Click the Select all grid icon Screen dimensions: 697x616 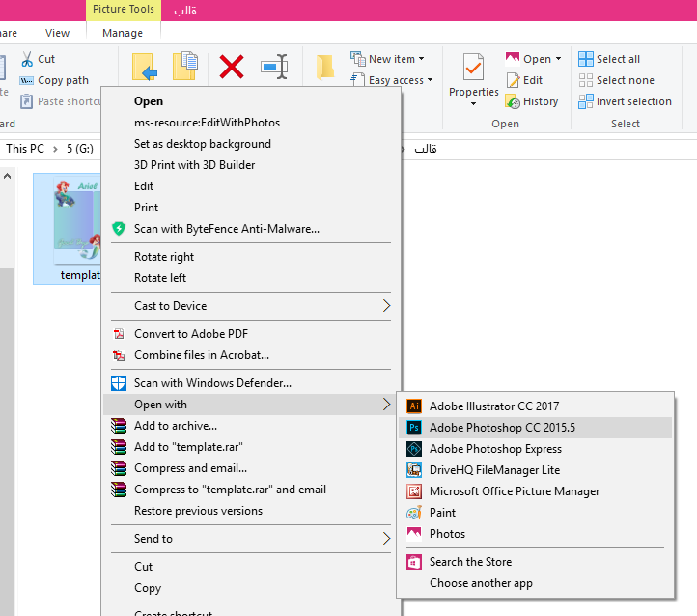[585, 59]
